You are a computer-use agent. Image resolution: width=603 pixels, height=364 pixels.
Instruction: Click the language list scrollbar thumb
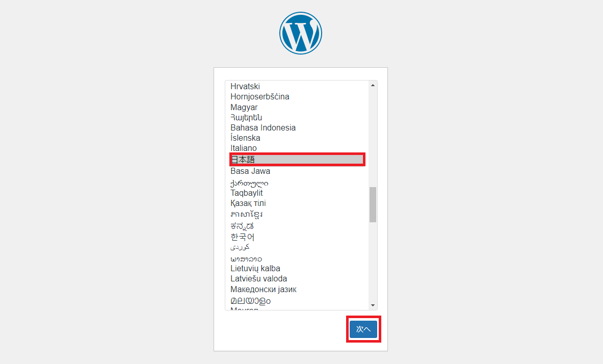tap(373, 204)
